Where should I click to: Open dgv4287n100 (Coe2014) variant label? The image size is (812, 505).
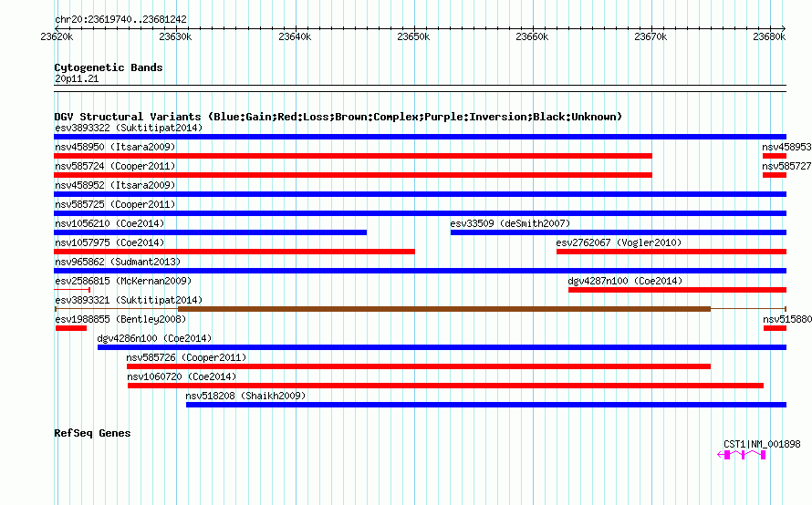[x=625, y=281]
